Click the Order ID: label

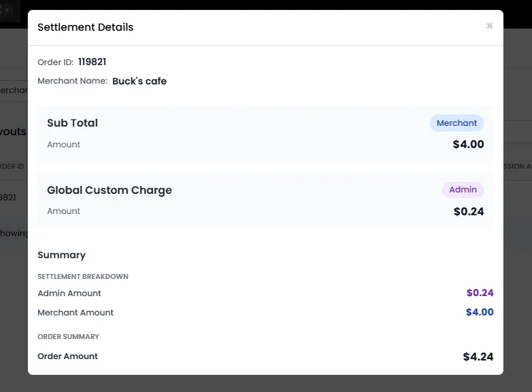pos(55,62)
